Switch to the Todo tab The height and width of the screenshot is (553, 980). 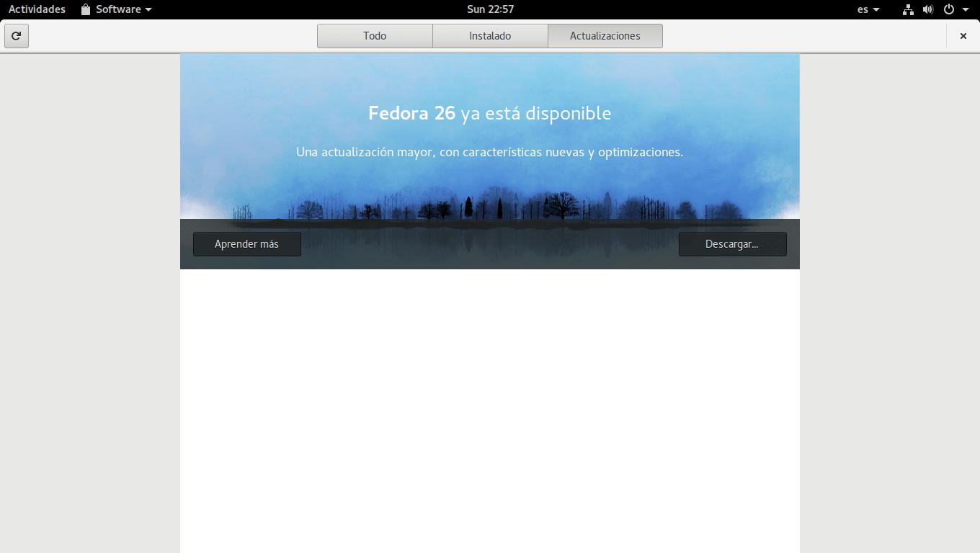click(x=375, y=36)
